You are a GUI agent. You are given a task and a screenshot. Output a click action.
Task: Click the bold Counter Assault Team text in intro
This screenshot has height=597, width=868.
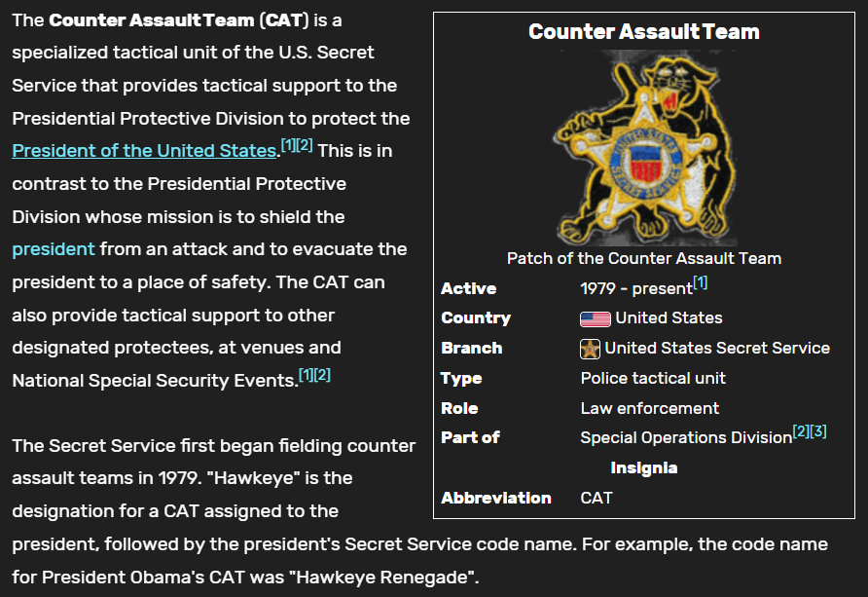151,19
